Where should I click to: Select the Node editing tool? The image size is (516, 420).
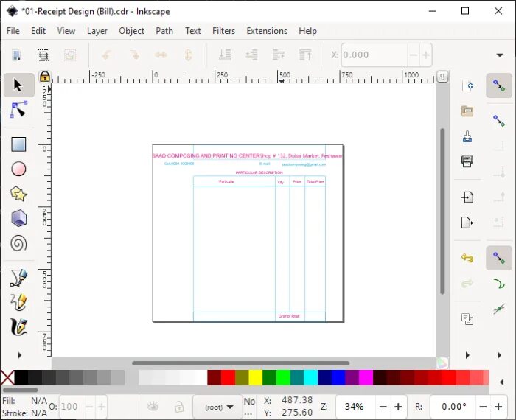[x=18, y=110]
